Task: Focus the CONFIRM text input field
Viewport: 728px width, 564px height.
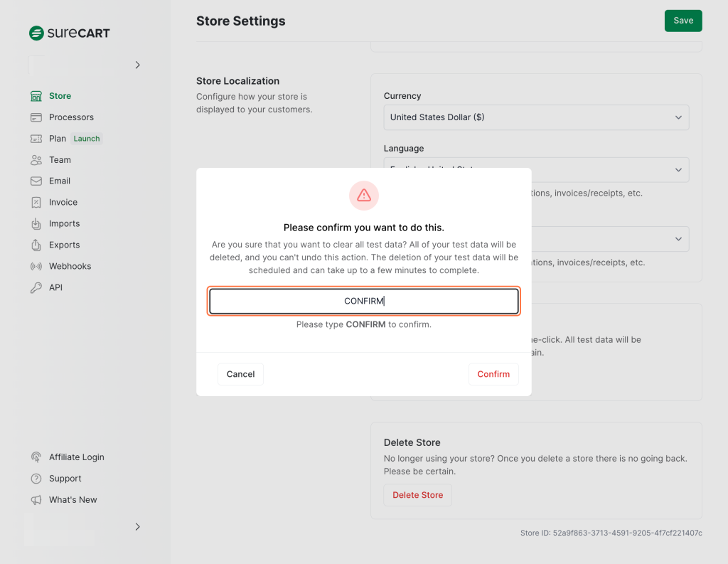Action: [x=363, y=301]
